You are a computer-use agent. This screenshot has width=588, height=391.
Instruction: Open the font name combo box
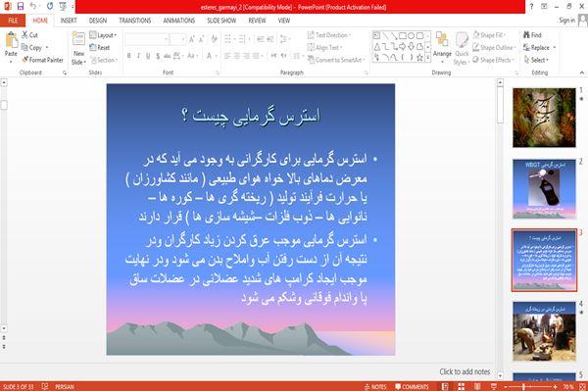147,39
